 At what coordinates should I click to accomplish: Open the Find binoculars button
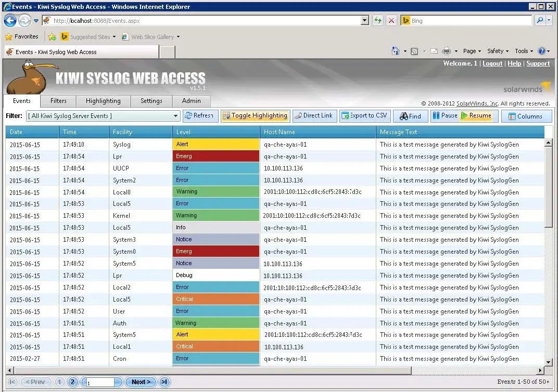coord(410,116)
